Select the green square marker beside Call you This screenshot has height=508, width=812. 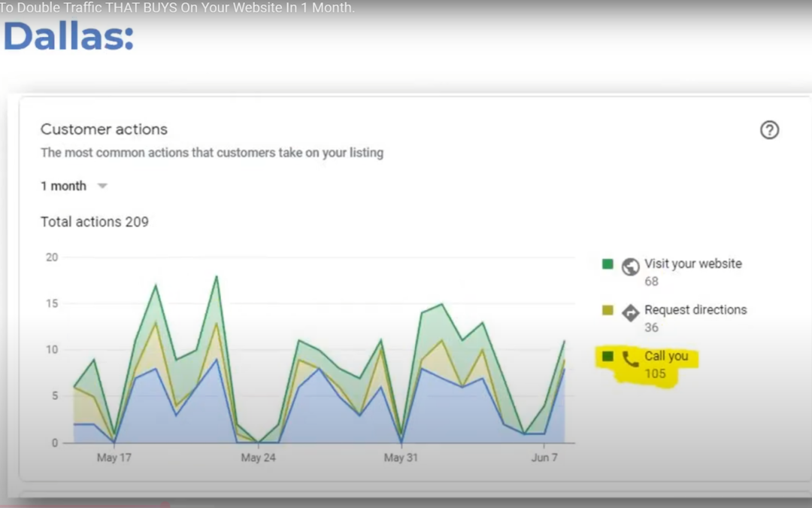pos(607,358)
